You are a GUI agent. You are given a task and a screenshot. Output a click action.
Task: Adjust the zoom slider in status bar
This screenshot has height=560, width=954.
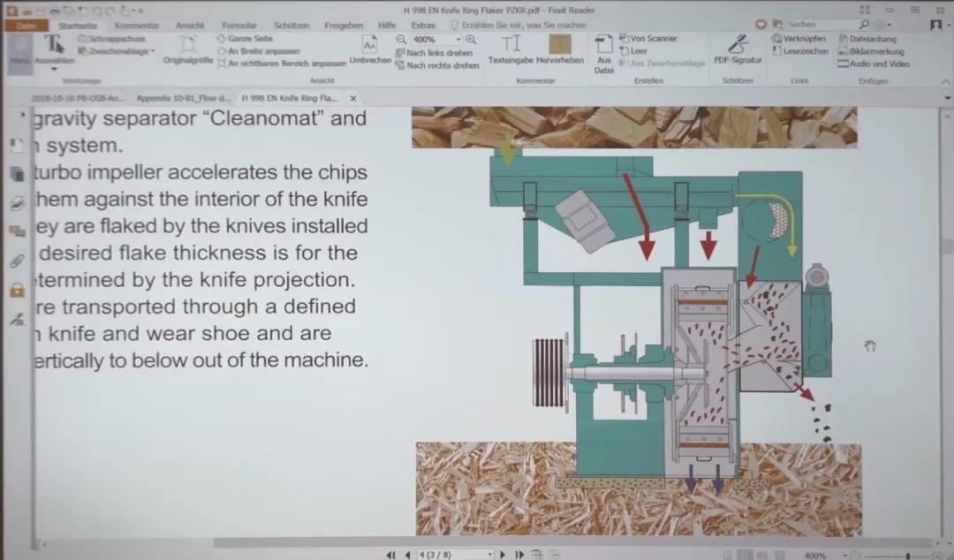(907, 556)
